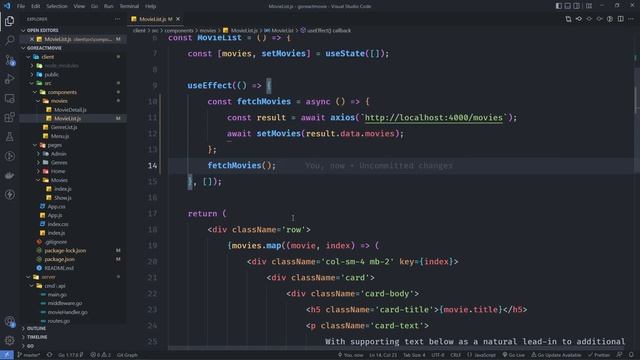Close MovieList.js in Open Editors list
The width and height of the screenshot is (640, 360).
[x=31, y=39]
